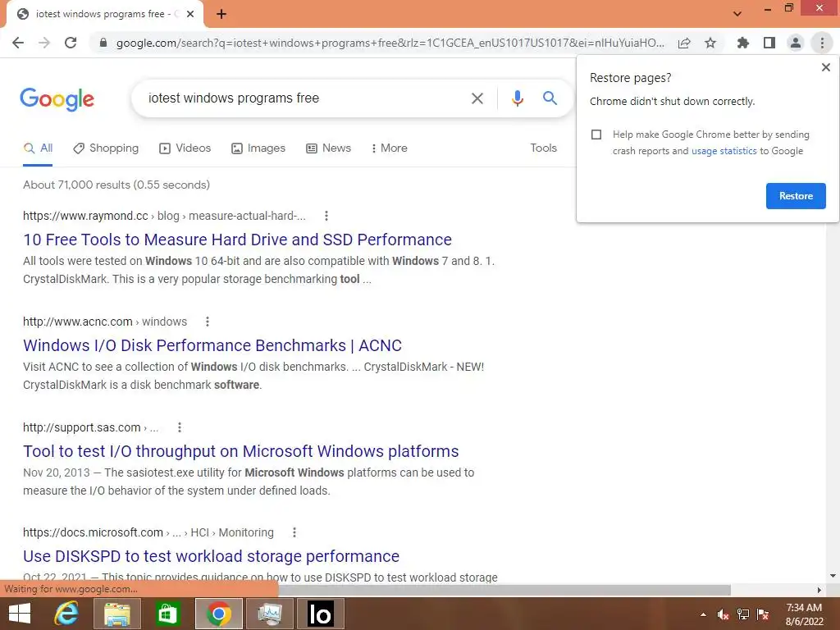
Task: Submit search with the magnifying glass icon
Action: [550, 98]
